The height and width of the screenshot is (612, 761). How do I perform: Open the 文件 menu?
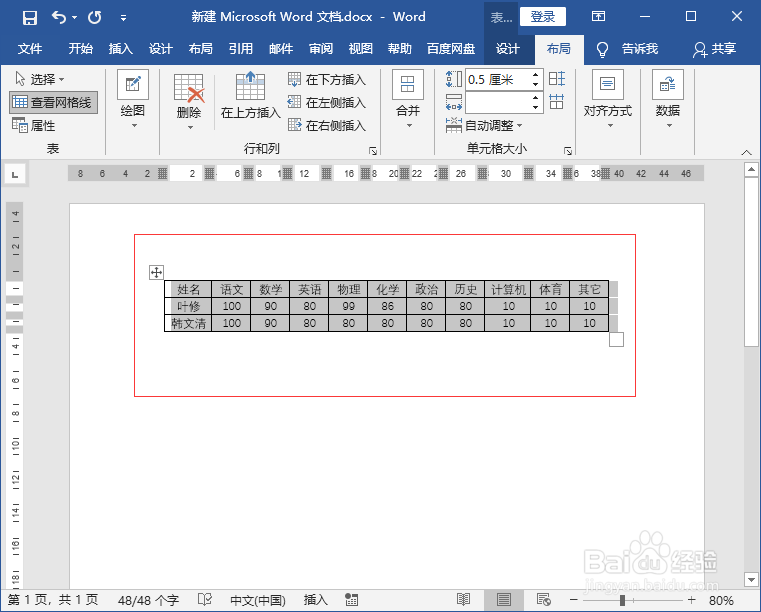click(x=30, y=49)
